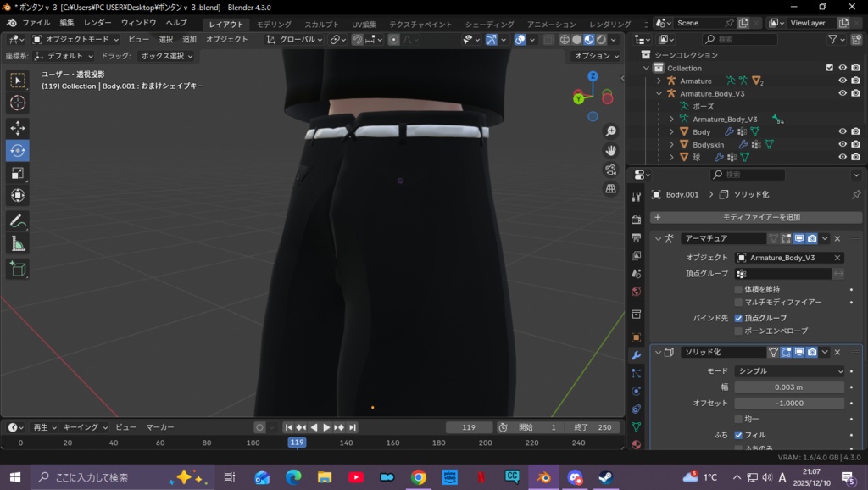Open the Output properties tab
The width and height of the screenshot is (868, 490).
636,237
